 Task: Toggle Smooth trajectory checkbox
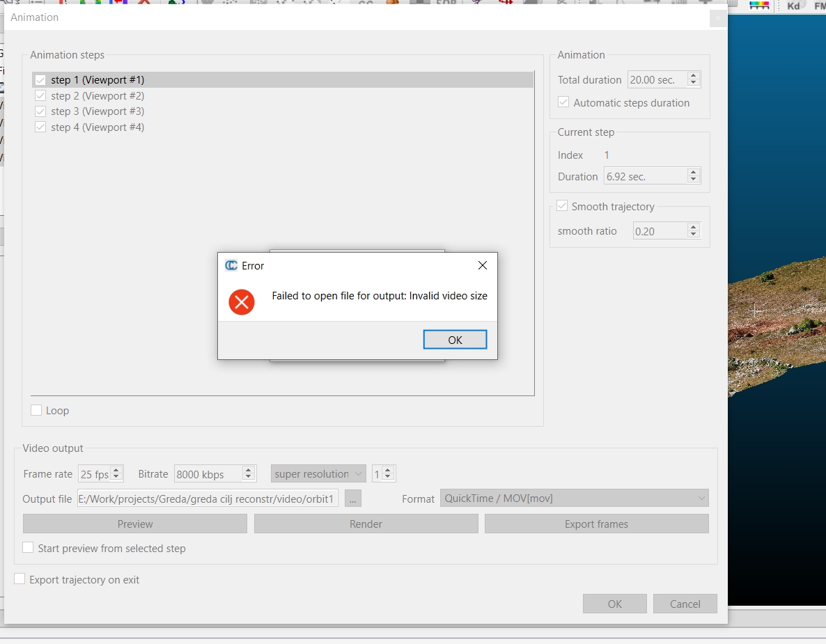[x=562, y=206]
